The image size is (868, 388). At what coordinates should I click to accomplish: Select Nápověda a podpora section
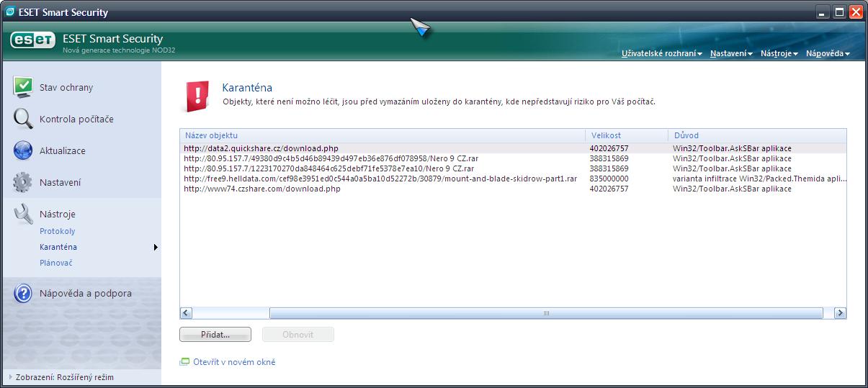(x=86, y=293)
